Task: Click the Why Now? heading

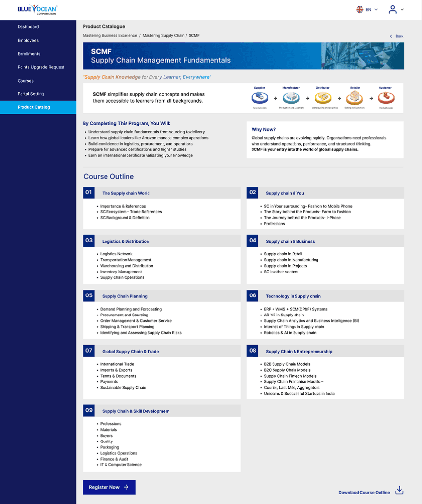Action: [x=264, y=129]
